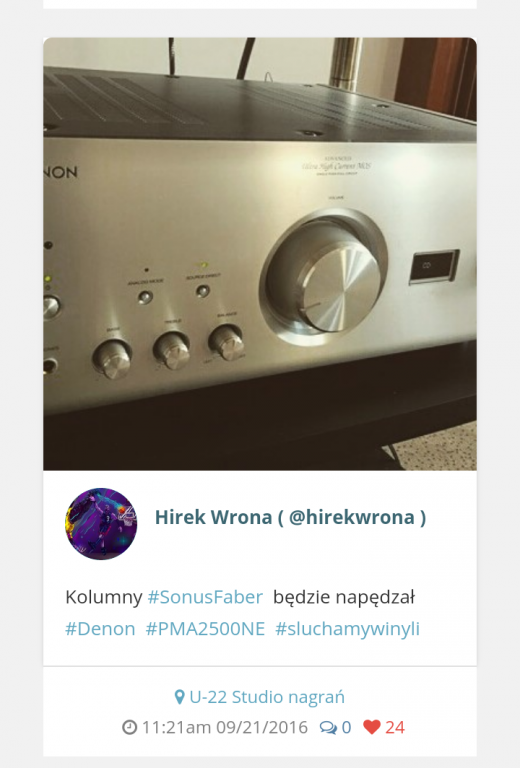
Task: Open U-22 Studio nagrań location
Action: (x=267, y=697)
